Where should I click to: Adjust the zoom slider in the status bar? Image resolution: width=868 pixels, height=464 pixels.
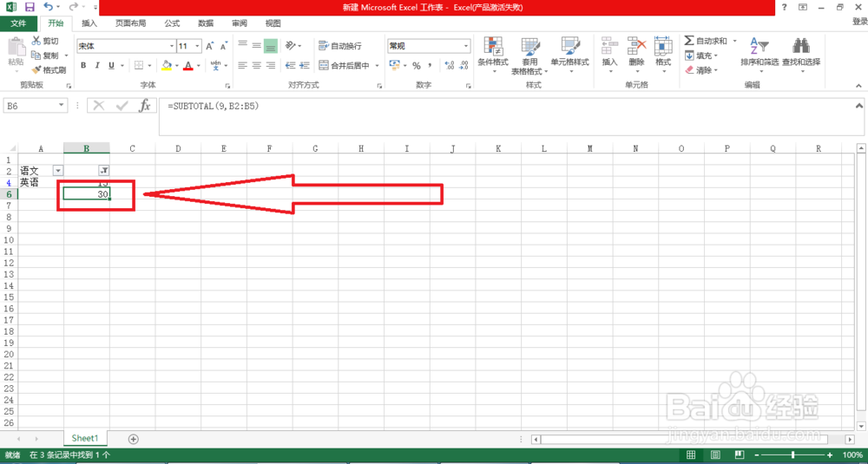tap(794, 454)
